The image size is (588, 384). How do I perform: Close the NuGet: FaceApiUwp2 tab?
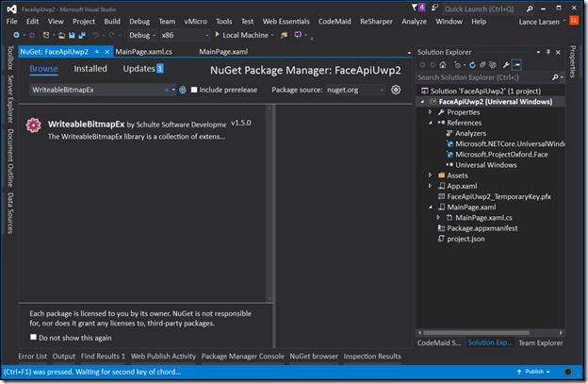(x=106, y=52)
